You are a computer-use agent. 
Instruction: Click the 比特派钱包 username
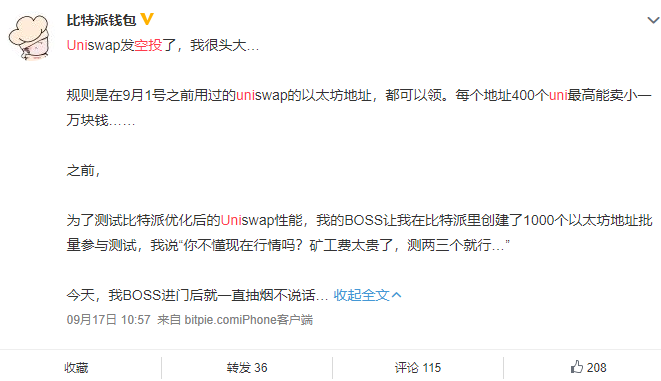pos(101,20)
